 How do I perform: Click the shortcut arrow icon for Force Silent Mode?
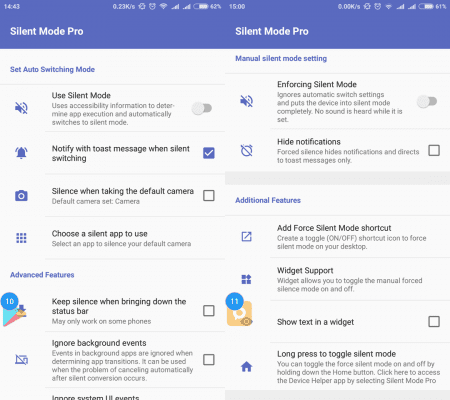(x=246, y=237)
